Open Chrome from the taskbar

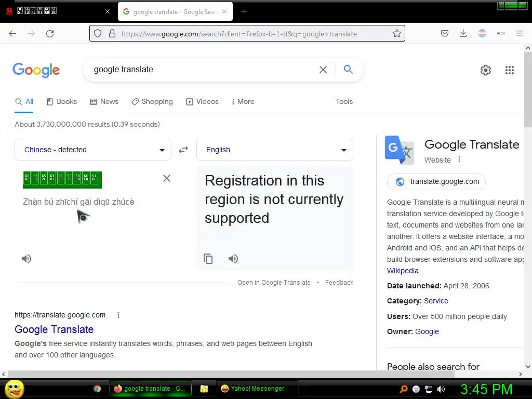[x=97, y=389]
